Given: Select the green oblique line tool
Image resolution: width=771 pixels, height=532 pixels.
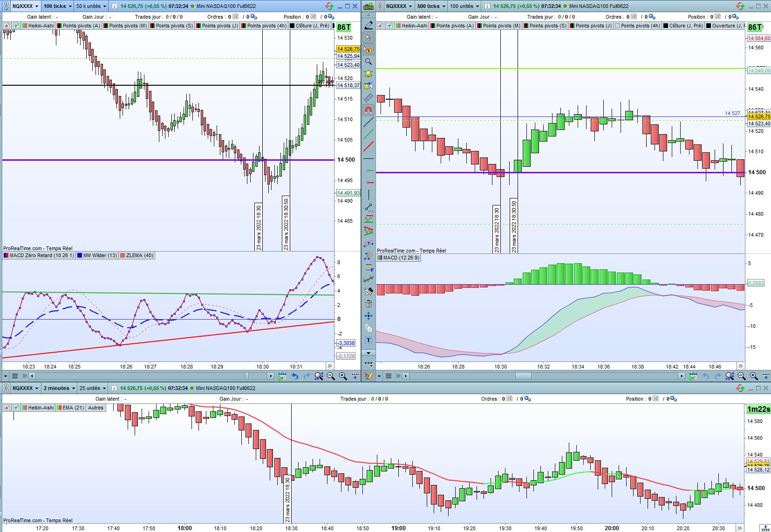Looking at the screenshot, I should tap(368, 134).
